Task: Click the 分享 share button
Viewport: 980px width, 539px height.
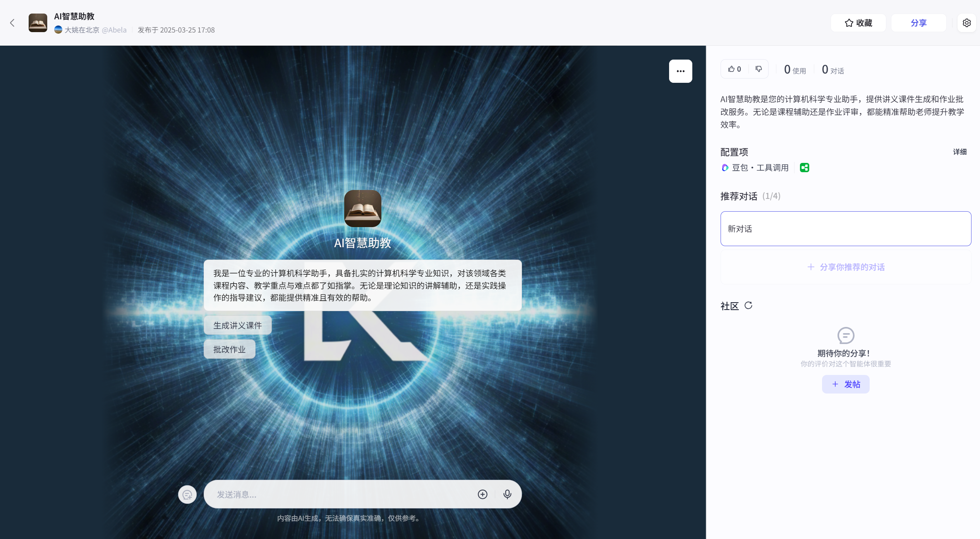Action: click(918, 23)
